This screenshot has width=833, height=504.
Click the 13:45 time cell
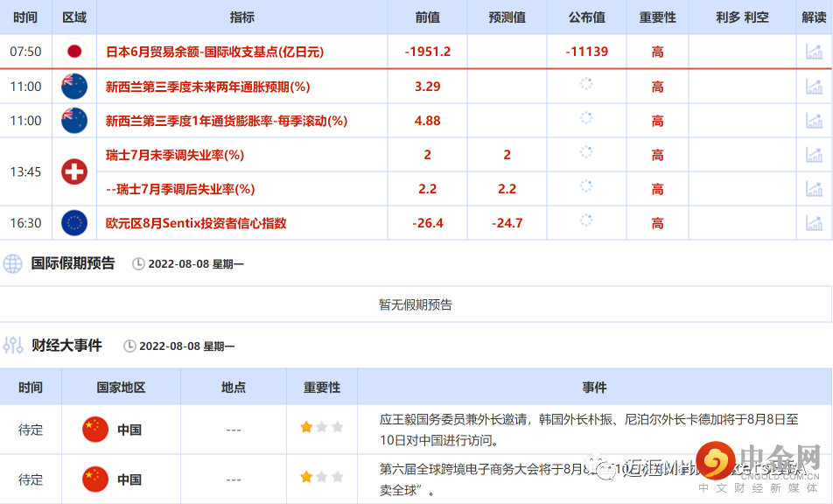coord(25,171)
